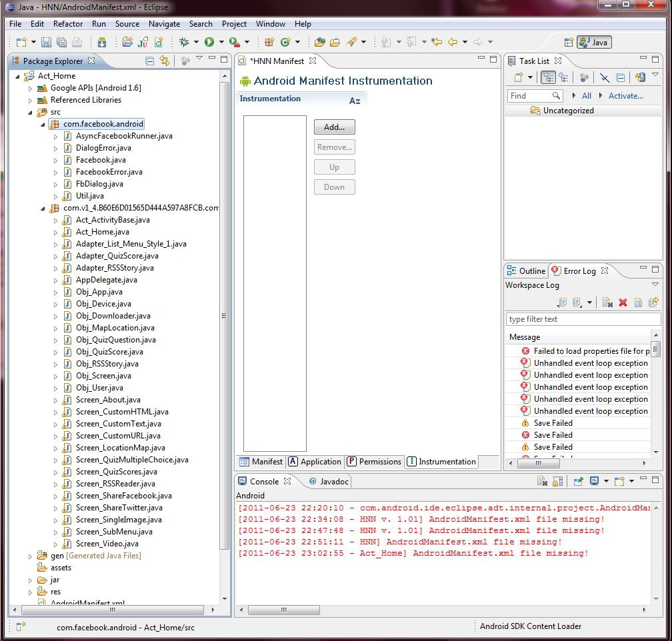Delete log with red X icon
Viewport: 672px width, 641px height.
point(623,303)
